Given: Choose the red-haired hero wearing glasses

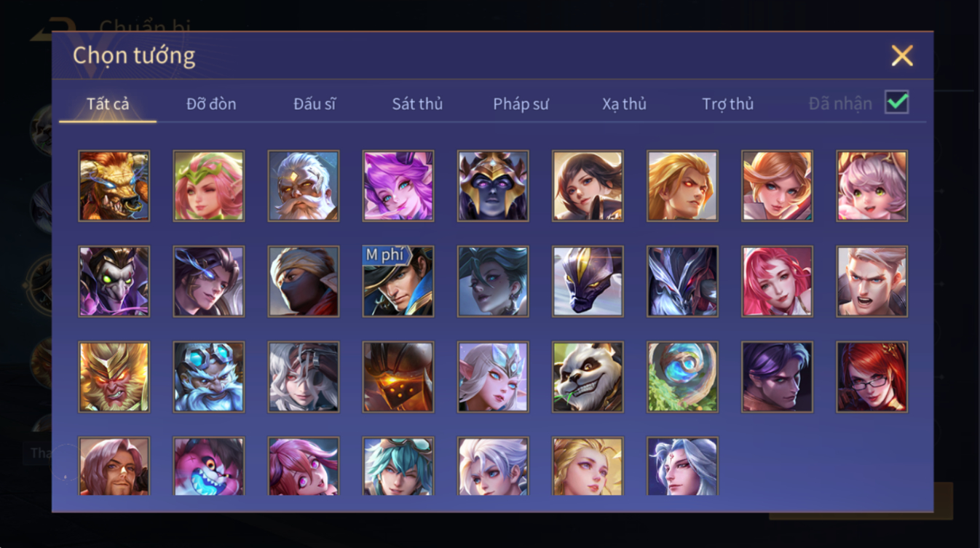Looking at the screenshot, I should [x=872, y=377].
